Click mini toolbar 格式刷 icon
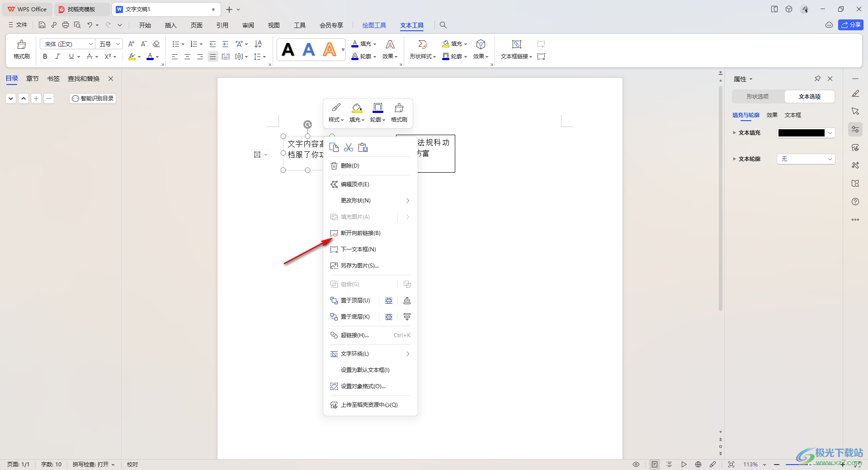The image size is (868, 470). pyautogui.click(x=399, y=113)
